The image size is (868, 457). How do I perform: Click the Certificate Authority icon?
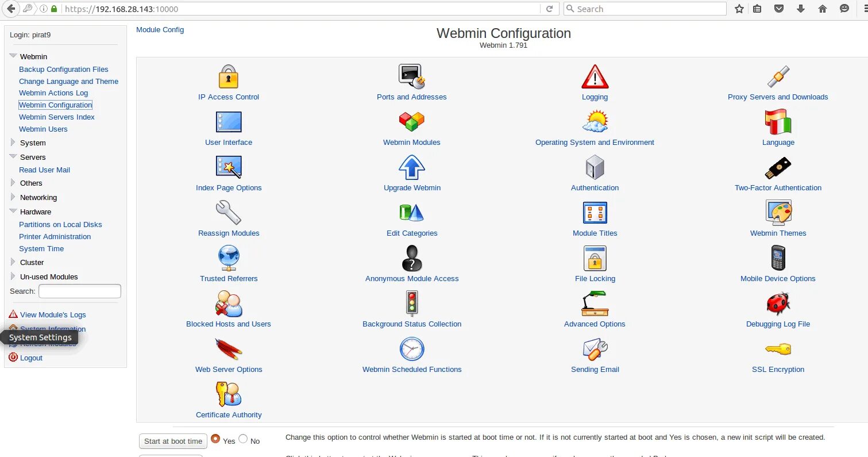229,394
